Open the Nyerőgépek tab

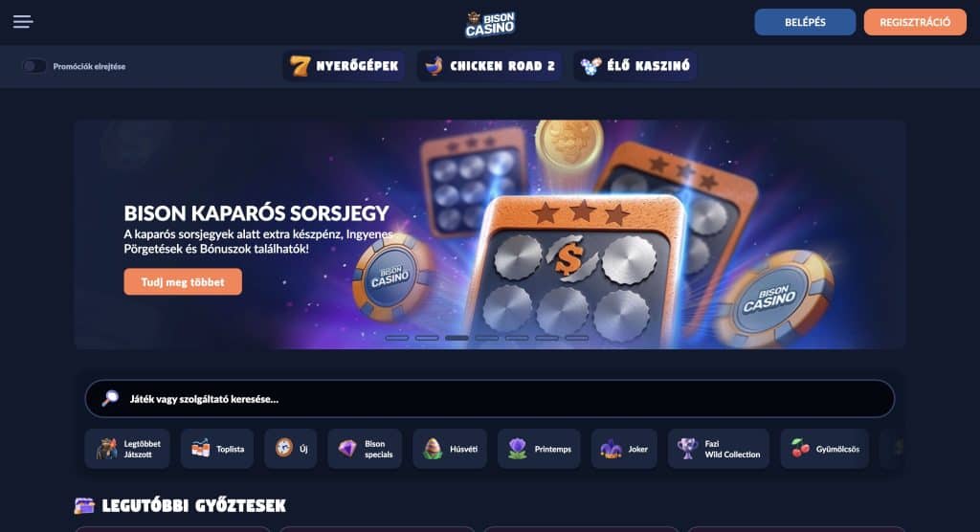tap(344, 66)
